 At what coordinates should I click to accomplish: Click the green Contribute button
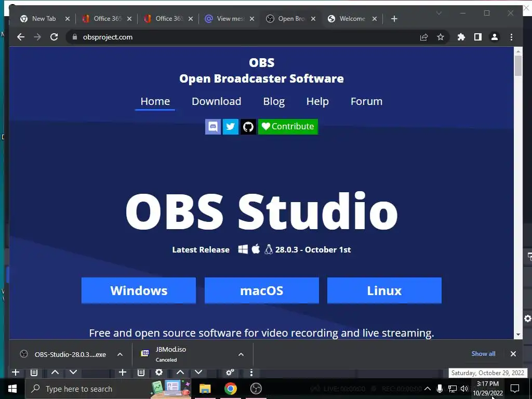click(288, 127)
